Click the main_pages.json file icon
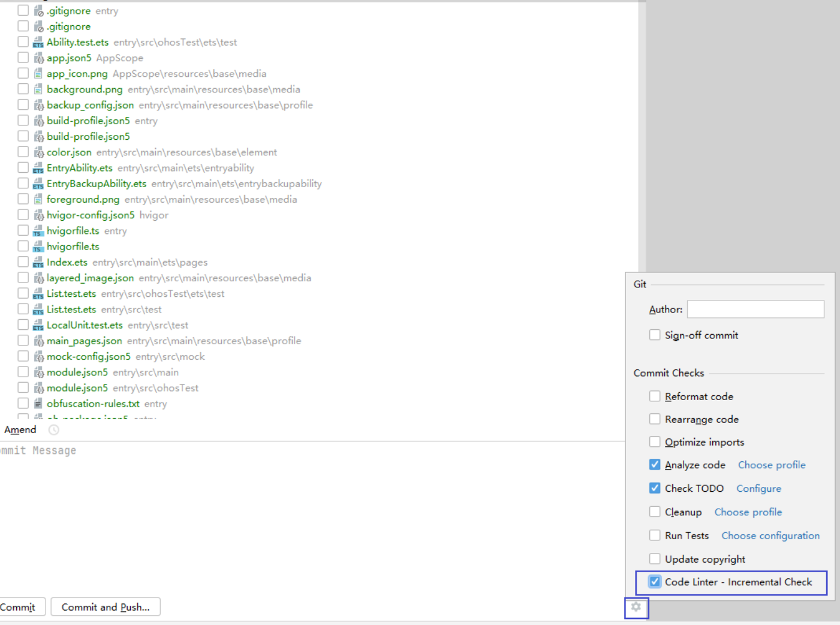The height and width of the screenshot is (625, 840). 38,341
